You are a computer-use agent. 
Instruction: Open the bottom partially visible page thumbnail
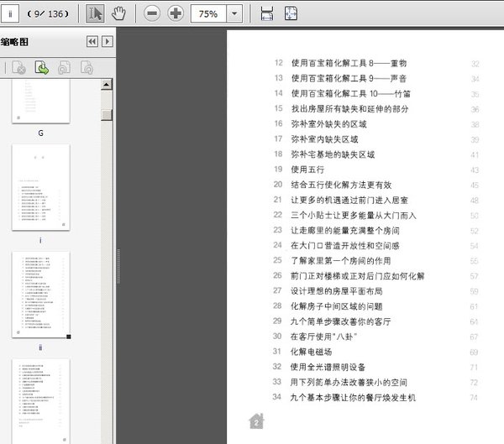tap(41, 401)
